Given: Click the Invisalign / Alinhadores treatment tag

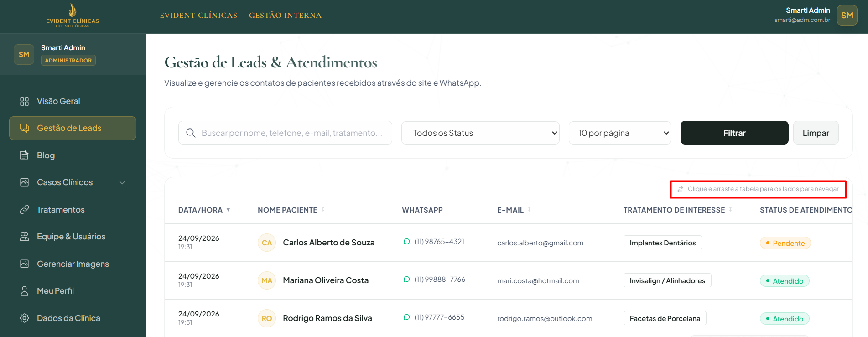Looking at the screenshot, I should (x=667, y=280).
